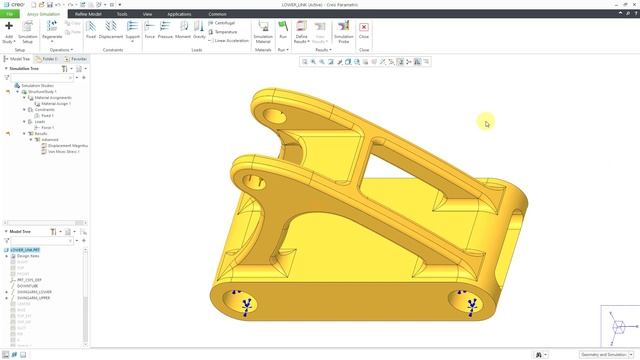Switch to the Model Tree panel tab
The width and height of the screenshot is (640, 360).
(17, 59)
